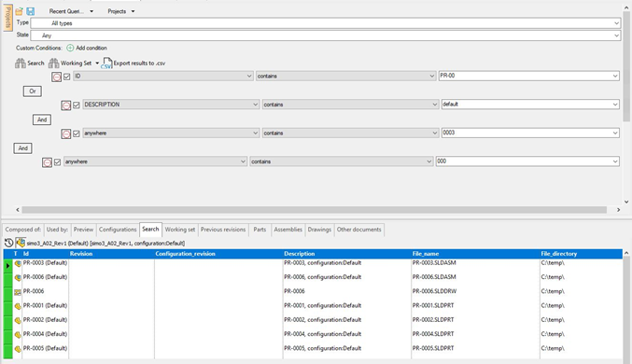The image size is (632, 364).
Task: Open the Working Set dropdown arrow
Action: 97,63
